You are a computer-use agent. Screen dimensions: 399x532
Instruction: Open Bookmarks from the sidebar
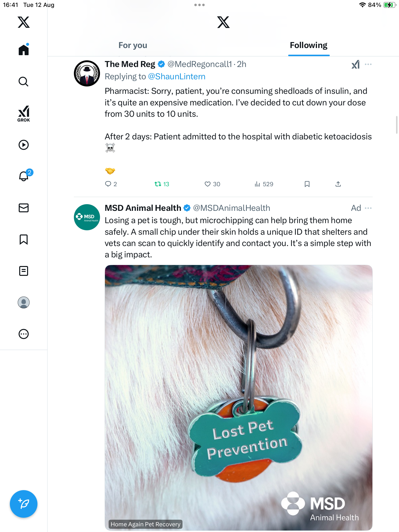[24, 239]
